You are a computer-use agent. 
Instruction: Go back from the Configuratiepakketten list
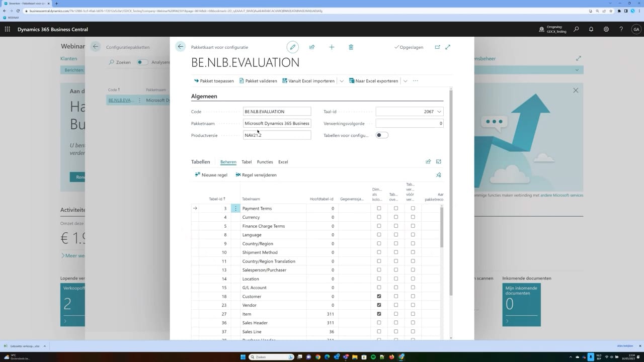click(96, 47)
